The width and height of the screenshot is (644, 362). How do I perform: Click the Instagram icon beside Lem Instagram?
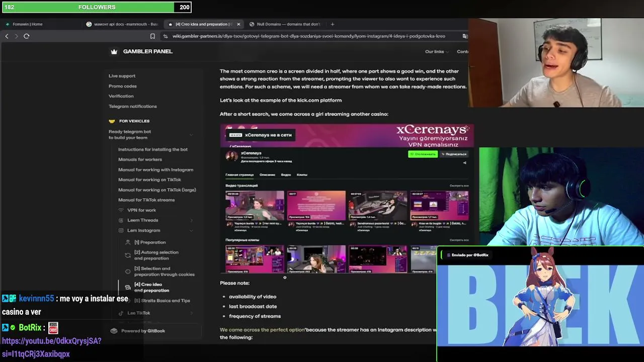[121, 230]
